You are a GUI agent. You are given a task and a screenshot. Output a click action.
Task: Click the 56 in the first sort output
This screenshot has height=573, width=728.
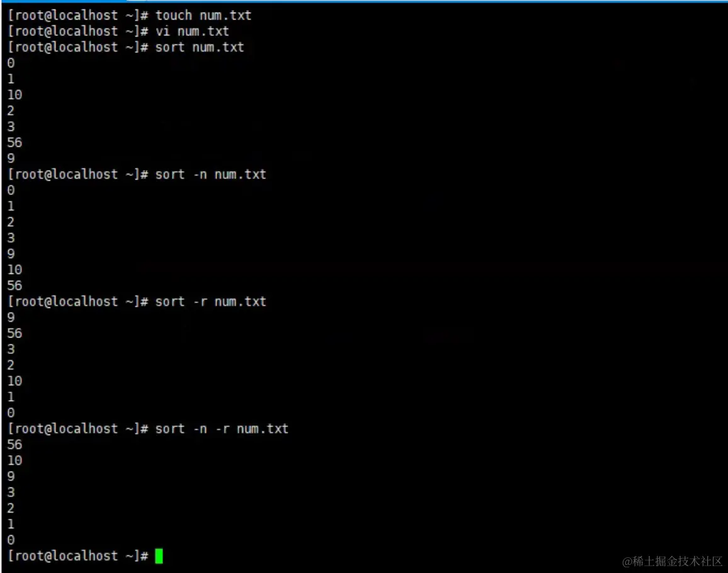tap(15, 142)
